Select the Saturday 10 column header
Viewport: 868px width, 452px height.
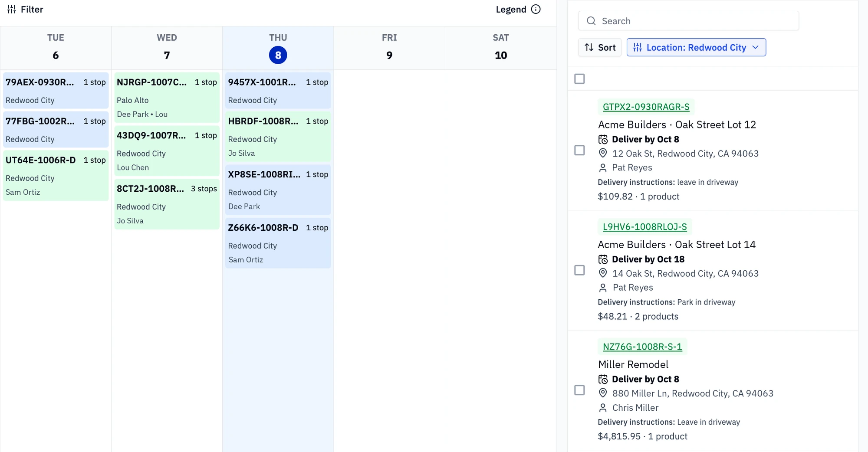point(501,47)
